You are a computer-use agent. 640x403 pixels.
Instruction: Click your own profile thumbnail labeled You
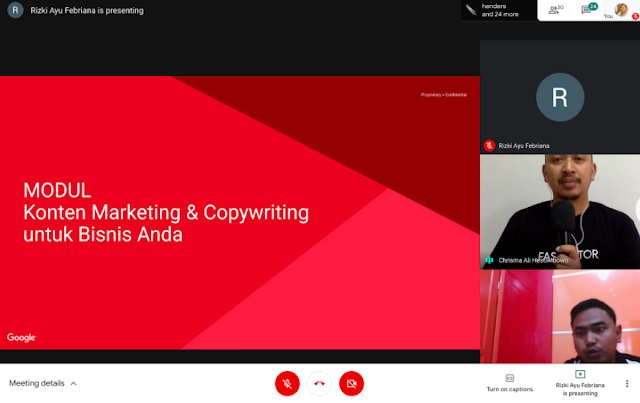coord(621,10)
